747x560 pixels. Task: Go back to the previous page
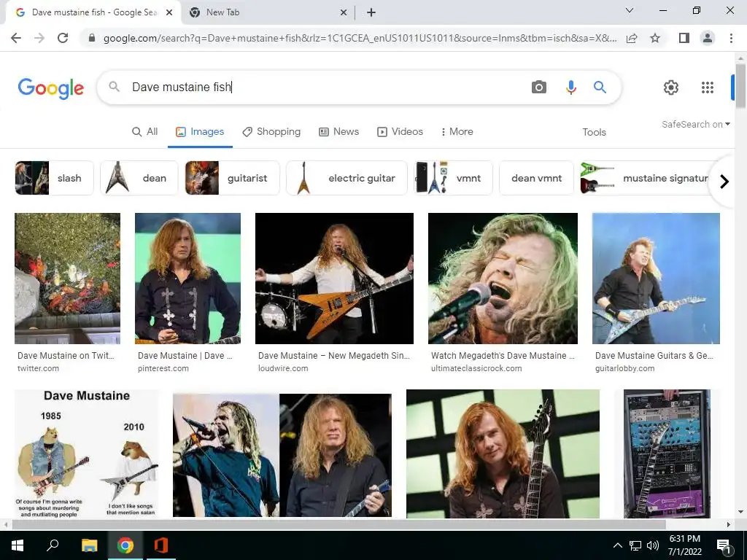[x=16, y=38]
